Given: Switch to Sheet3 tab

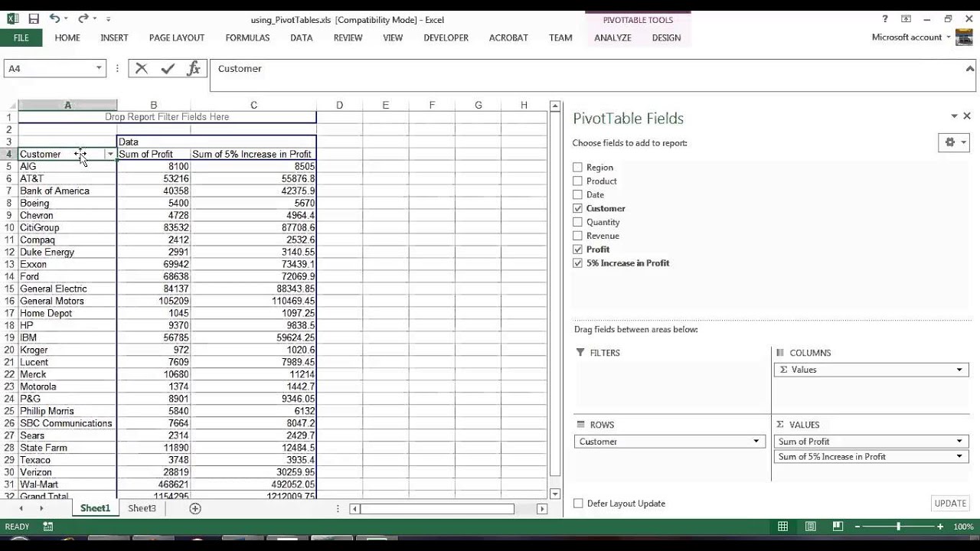Looking at the screenshot, I should pyautogui.click(x=142, y=508).
